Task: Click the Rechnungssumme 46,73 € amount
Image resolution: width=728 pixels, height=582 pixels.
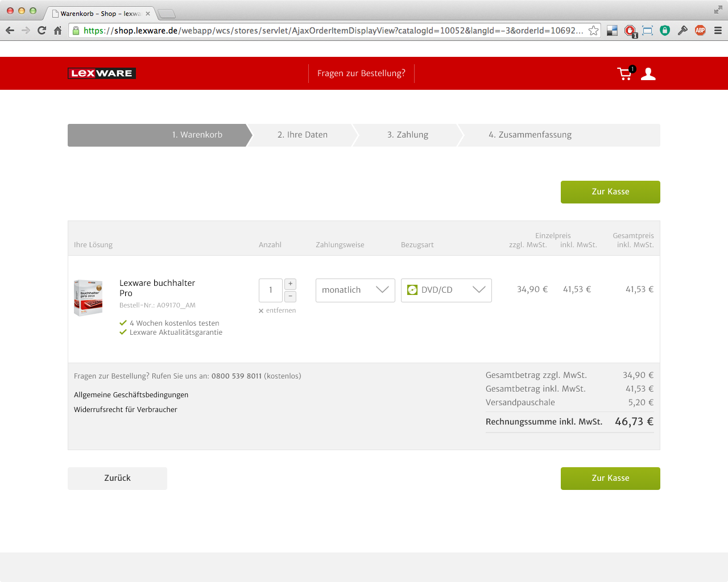Action: pyautogui.click(x=634, y=422)
